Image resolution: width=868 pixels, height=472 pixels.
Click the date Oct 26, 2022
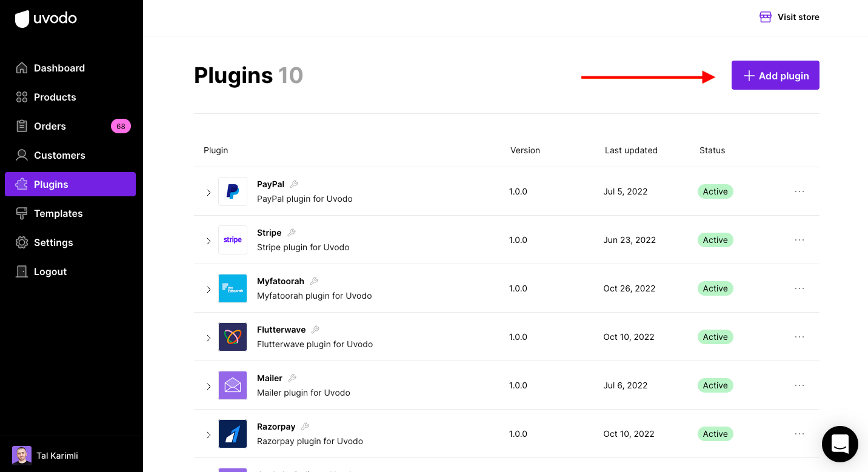tap(629, 288)
